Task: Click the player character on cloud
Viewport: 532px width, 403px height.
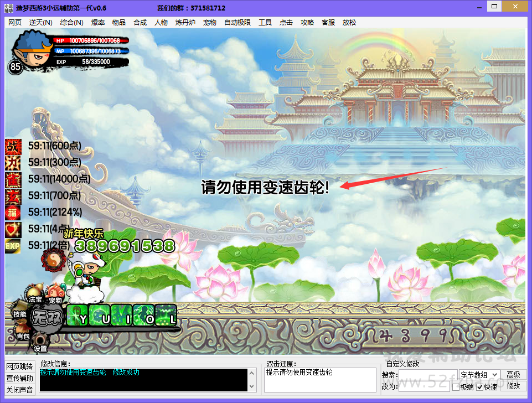Action: pyautogui.click(x=87, y=278)
